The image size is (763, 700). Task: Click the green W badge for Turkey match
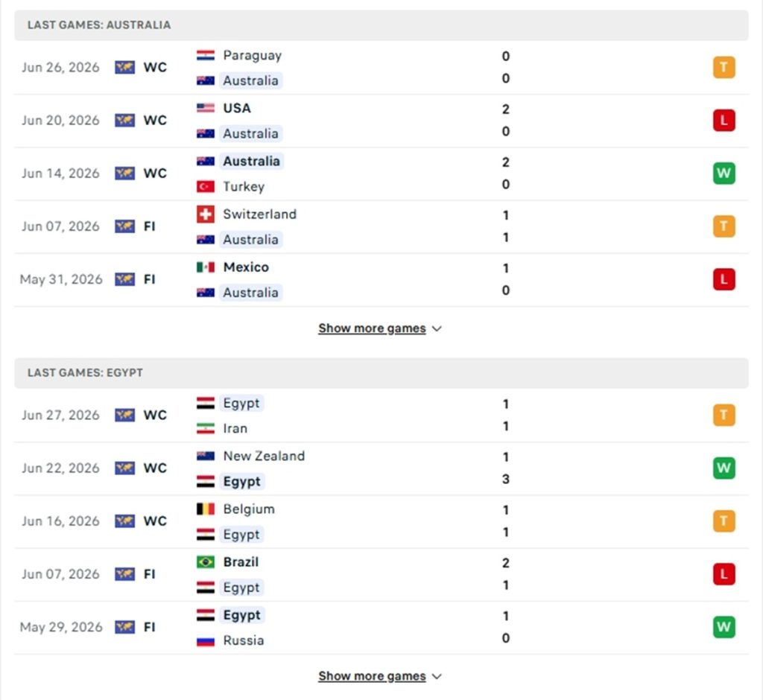pyautogui.click(x=724, y=174)
